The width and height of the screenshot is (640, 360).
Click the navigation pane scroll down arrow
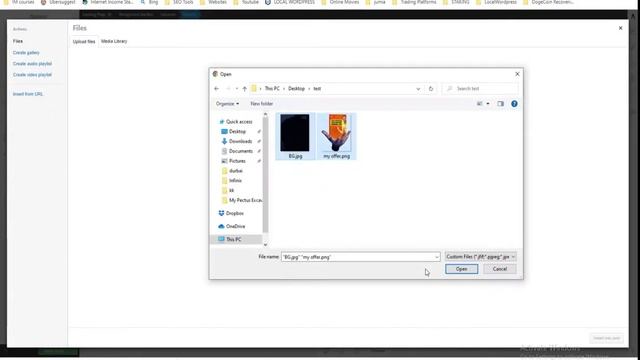click(265, 244)
